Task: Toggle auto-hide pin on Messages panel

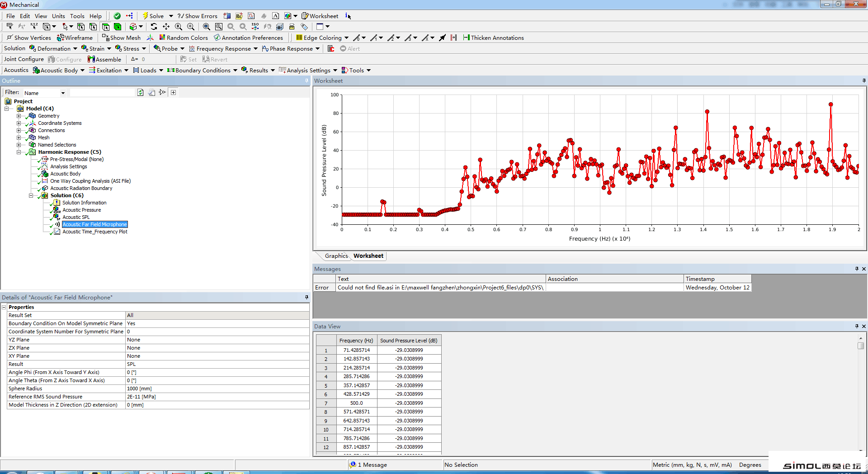Action: pos(857,269)
